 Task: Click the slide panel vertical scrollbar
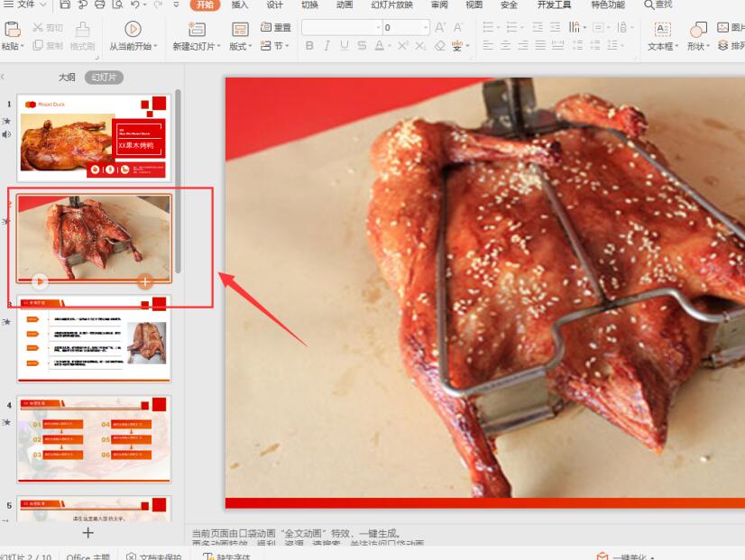[178, 180]
